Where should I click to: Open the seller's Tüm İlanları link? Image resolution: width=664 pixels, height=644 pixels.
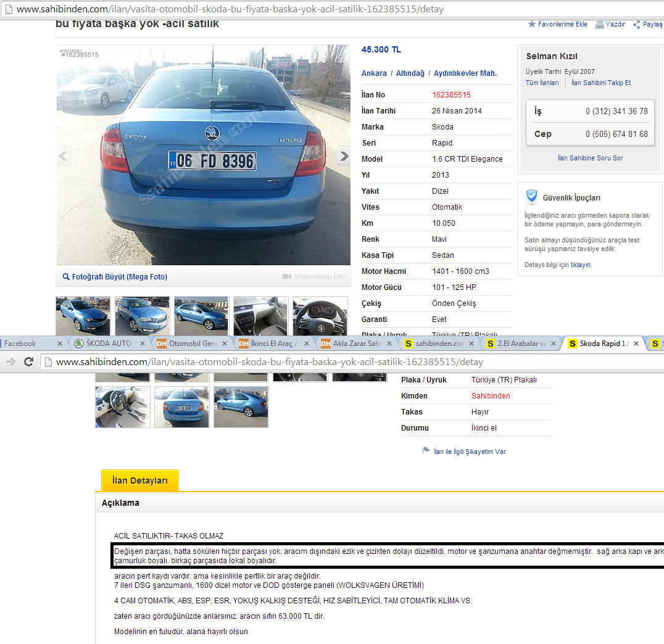tap(542, 83)
